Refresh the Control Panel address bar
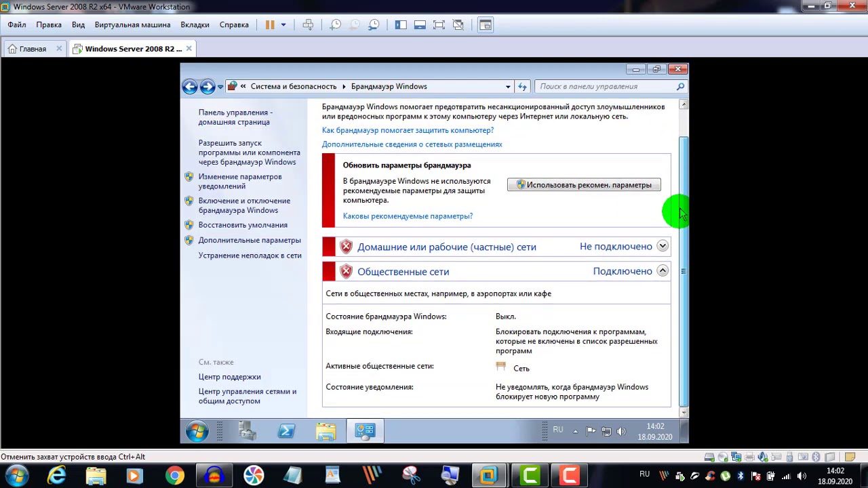 tap(522, 87)
